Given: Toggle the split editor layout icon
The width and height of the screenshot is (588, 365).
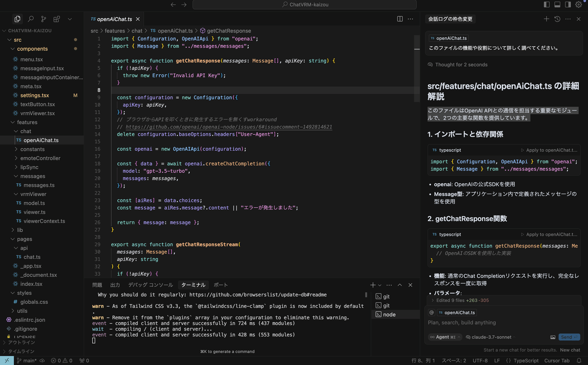Looking at the screenshot, I should pyautogui.click(x=400, y=18).
